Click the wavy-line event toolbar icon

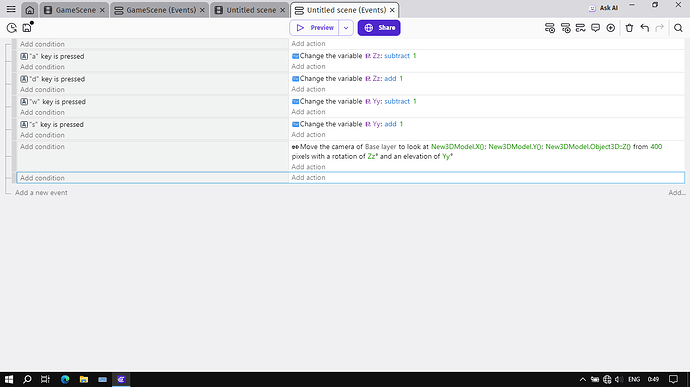580,28
